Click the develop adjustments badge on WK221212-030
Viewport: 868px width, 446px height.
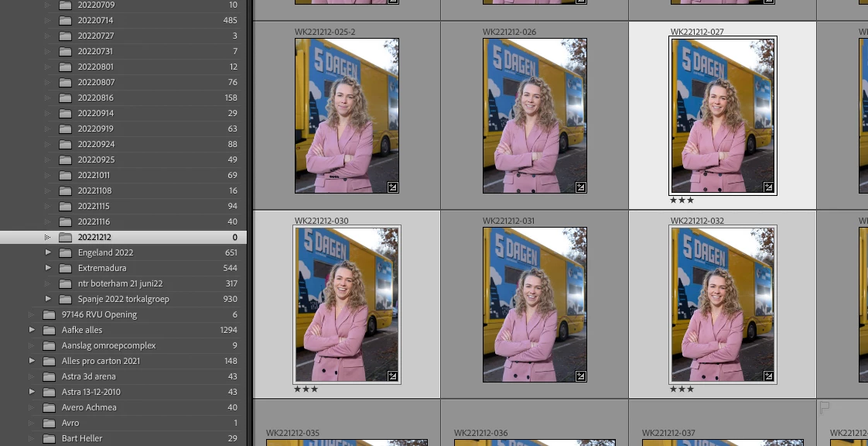[x=392, y=376]
